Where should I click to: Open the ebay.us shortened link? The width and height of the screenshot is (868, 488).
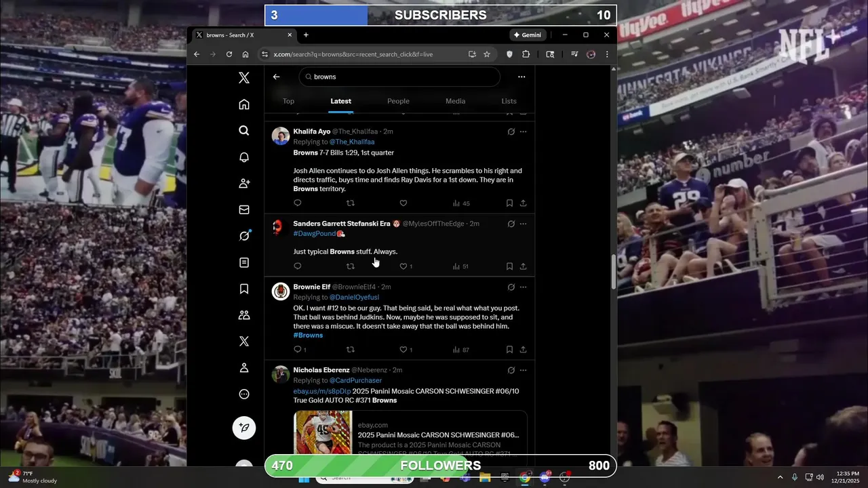coord(322,391)
